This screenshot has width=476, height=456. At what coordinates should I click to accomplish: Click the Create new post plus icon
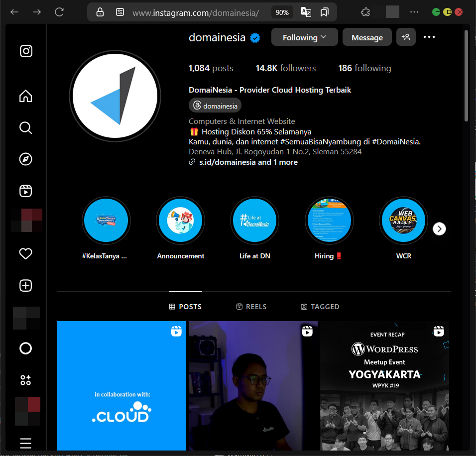(26, 285)
